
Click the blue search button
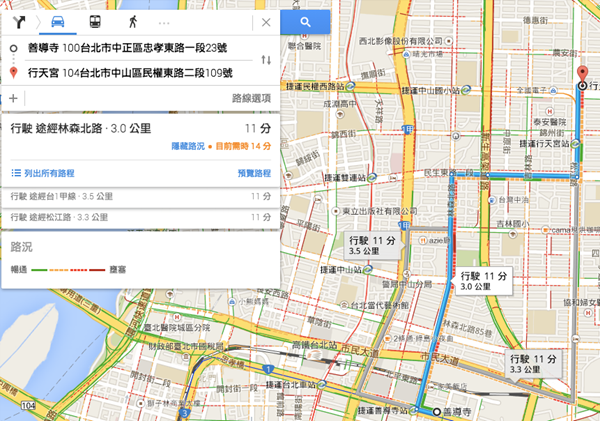[x=305, y=22]
